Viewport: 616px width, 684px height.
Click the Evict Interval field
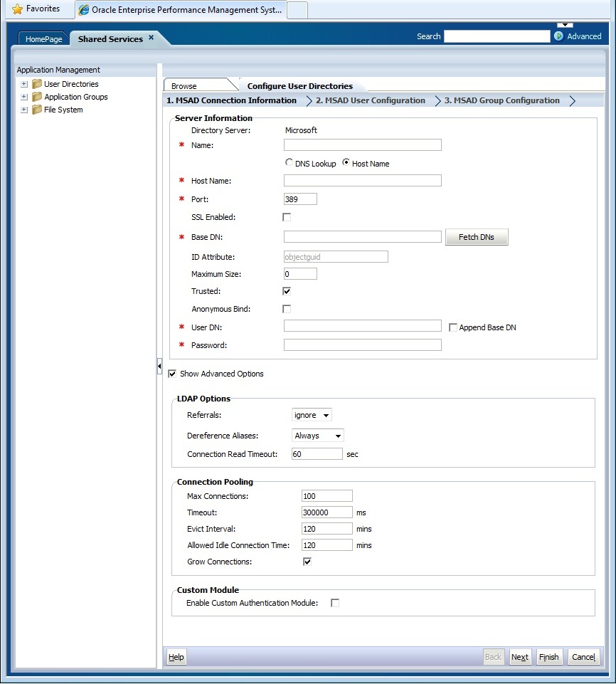point(327,529)
